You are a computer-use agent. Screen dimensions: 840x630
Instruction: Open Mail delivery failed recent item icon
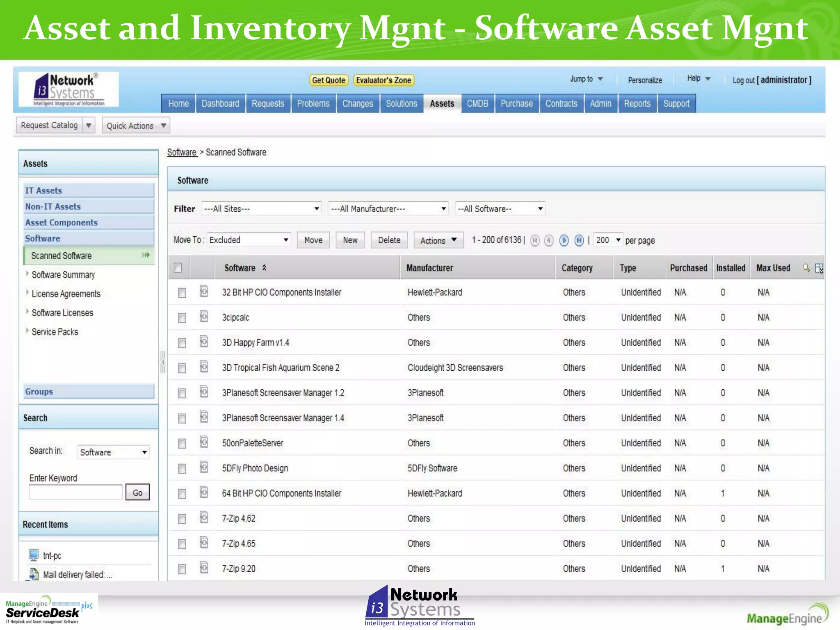pyautogui.click(x=34, y=574)
